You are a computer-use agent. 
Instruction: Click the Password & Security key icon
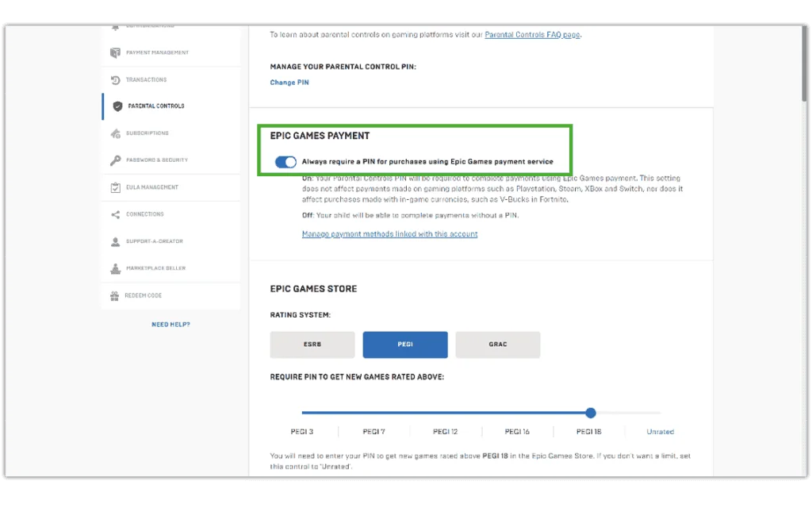[115, 160]
